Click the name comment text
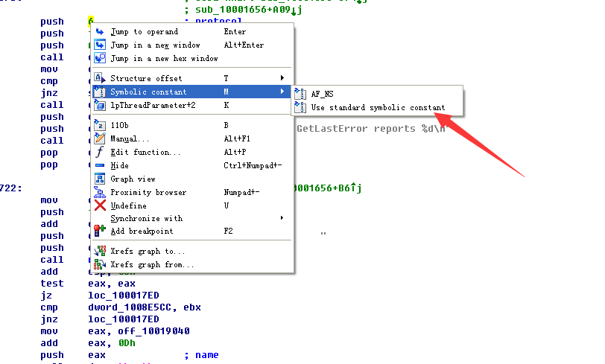Viewport: 605px width, 364px height. click(x=207, y=355)
